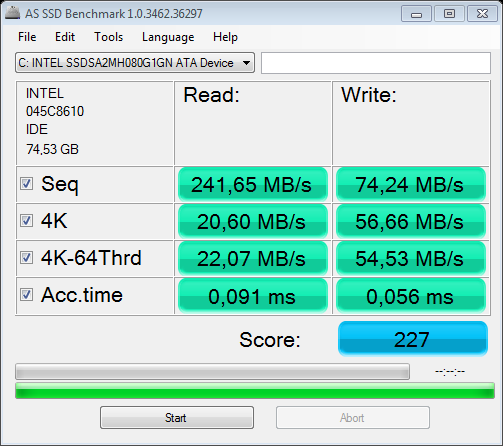Maximize the benchmark window
The width and height of the screenshot is (503, 446).
(x=449, y=14)
